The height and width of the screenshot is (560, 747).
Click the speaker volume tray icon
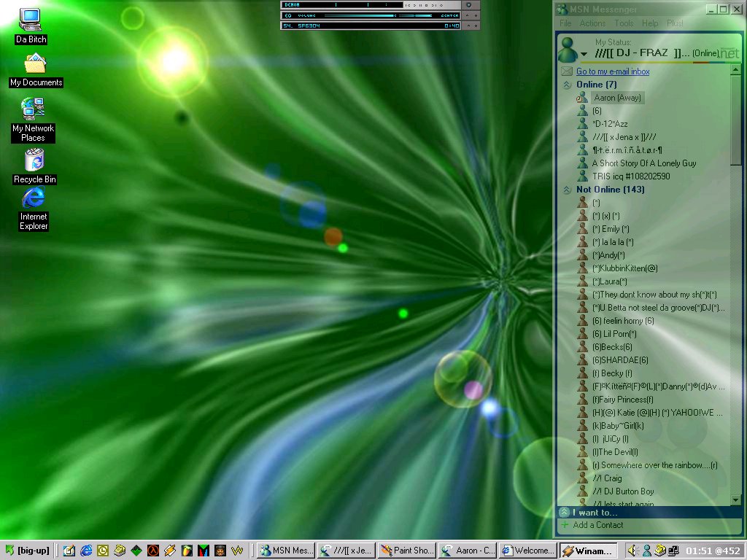[x=633, y=551]
